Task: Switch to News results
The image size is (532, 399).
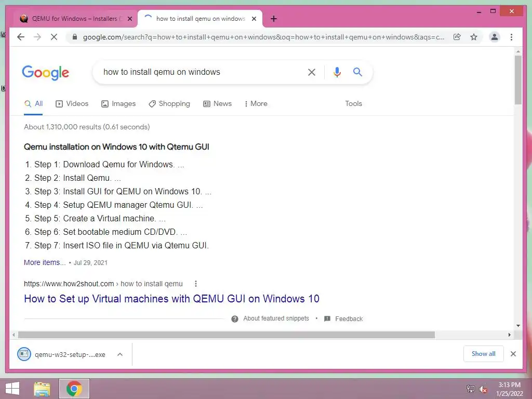Action: point(218,104)
